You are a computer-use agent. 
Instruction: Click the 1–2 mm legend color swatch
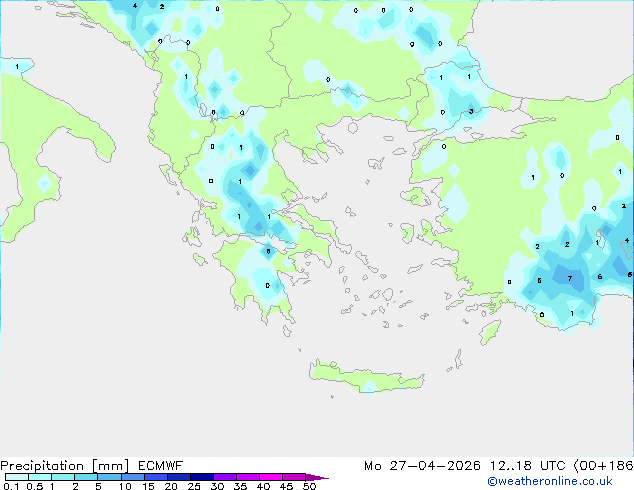[63, 477]
